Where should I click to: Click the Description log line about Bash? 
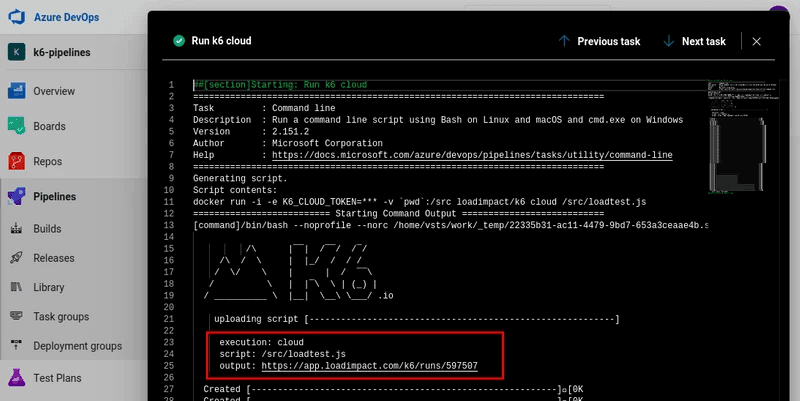point(438,120)
